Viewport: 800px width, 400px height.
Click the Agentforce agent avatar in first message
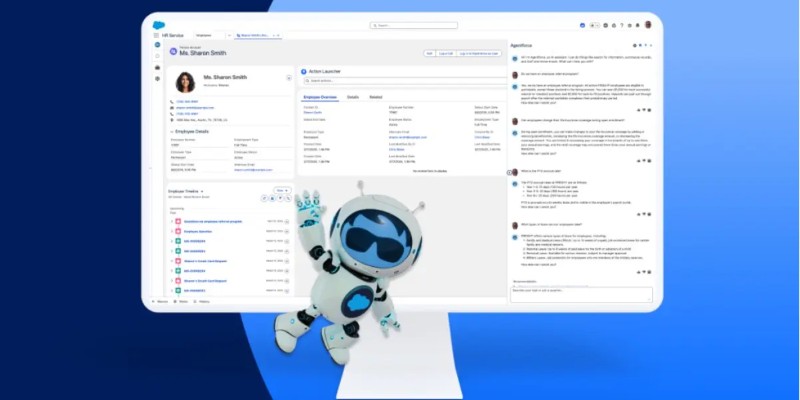click(x=515, y=59)
